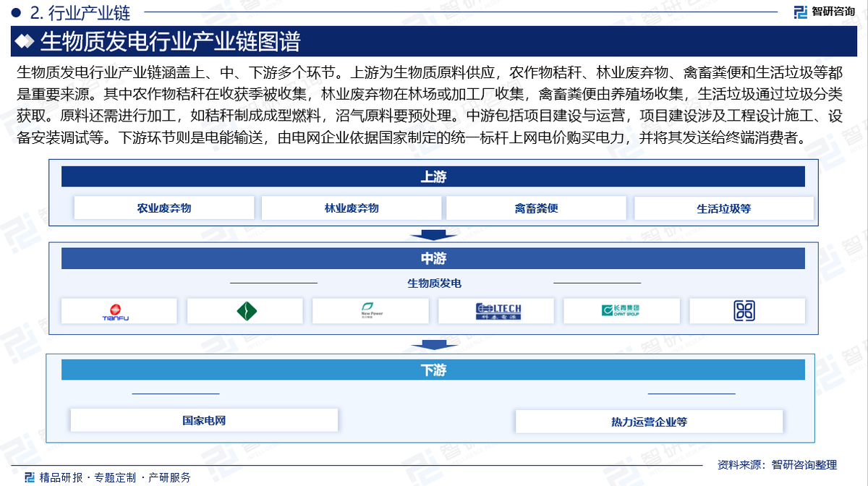Select the 中游 header bar
The image size is (868, 486).
click(433, 258)
